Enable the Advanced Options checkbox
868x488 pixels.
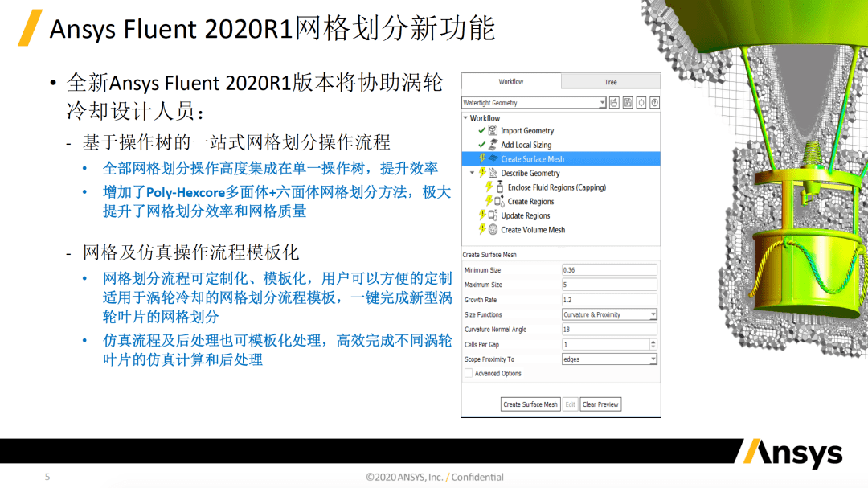click(469, 373)
